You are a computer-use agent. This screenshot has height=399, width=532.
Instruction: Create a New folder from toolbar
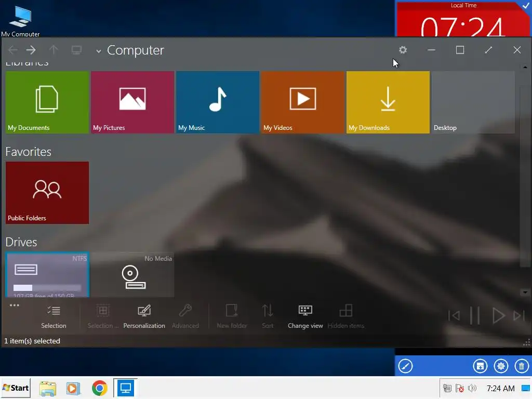tap(232, 316)
